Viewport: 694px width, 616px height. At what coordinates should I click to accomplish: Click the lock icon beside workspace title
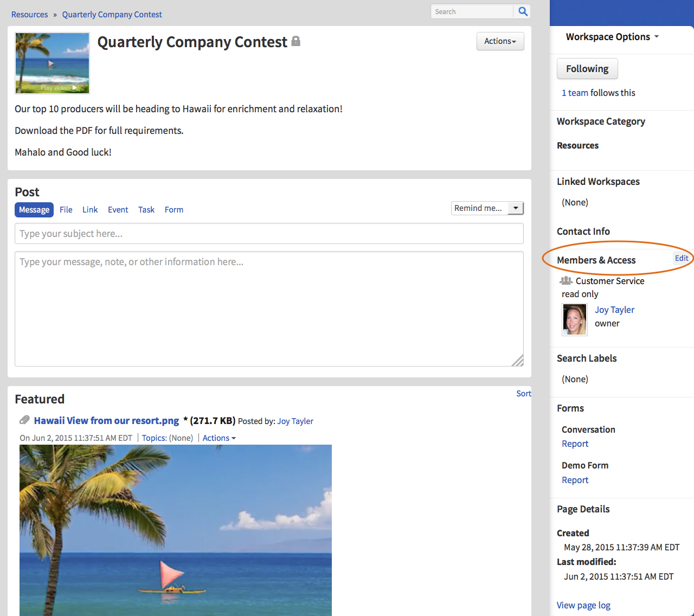tap(295, 41)
